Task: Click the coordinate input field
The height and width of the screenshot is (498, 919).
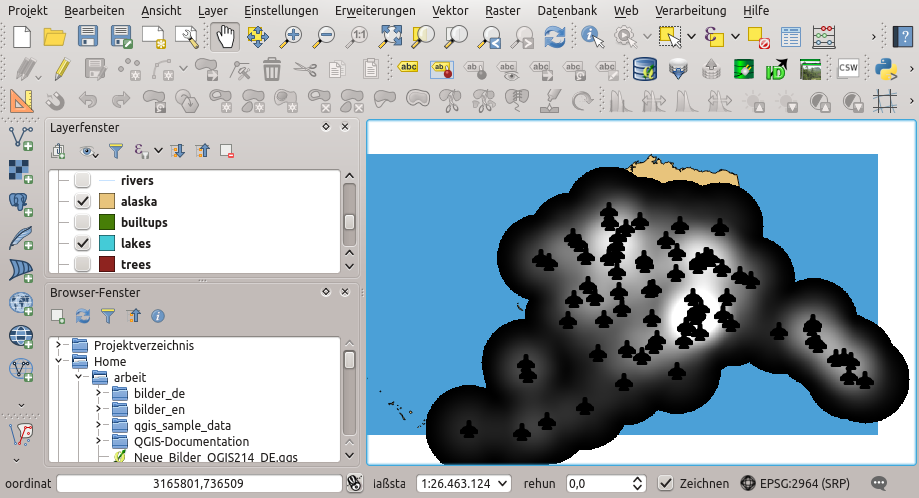Action: (x=200, y=483)
